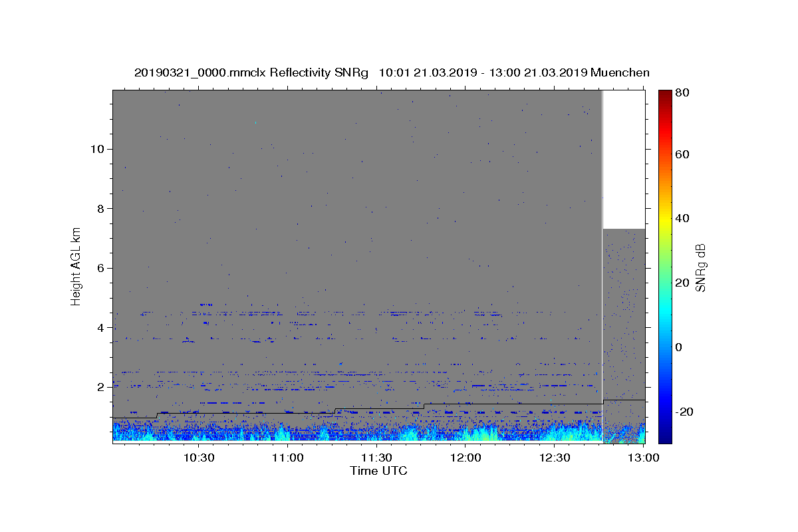The height and width of the screenshot is (532, 798).
Task: Click the plot title starting with 20190321_0000.mmclx
Action: pos(392,72)
